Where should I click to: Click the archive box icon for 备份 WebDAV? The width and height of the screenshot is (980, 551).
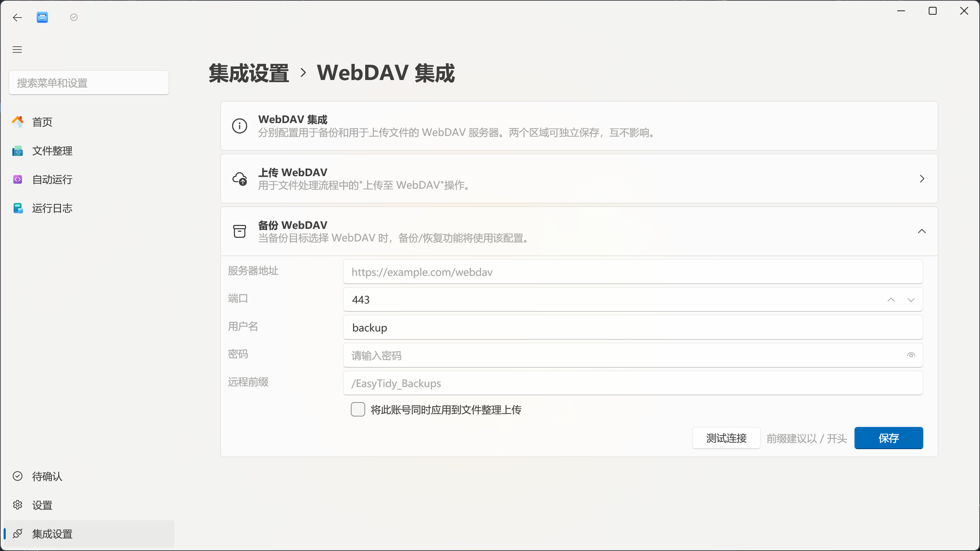point(240,231)
